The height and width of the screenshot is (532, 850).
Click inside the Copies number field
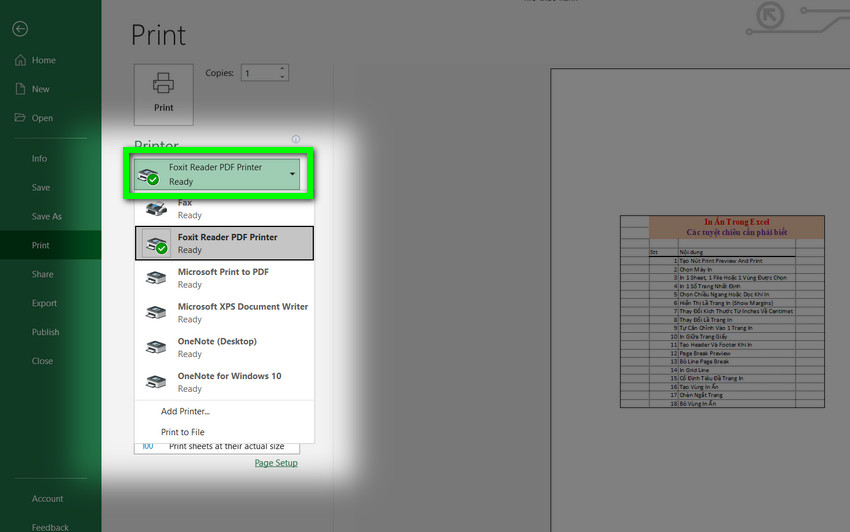258,73
